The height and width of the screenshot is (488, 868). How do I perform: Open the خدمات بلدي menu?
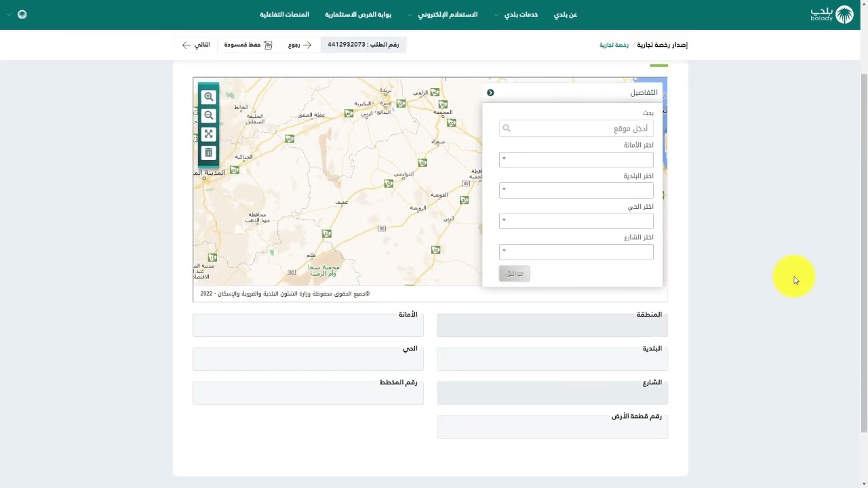[520, 14]
